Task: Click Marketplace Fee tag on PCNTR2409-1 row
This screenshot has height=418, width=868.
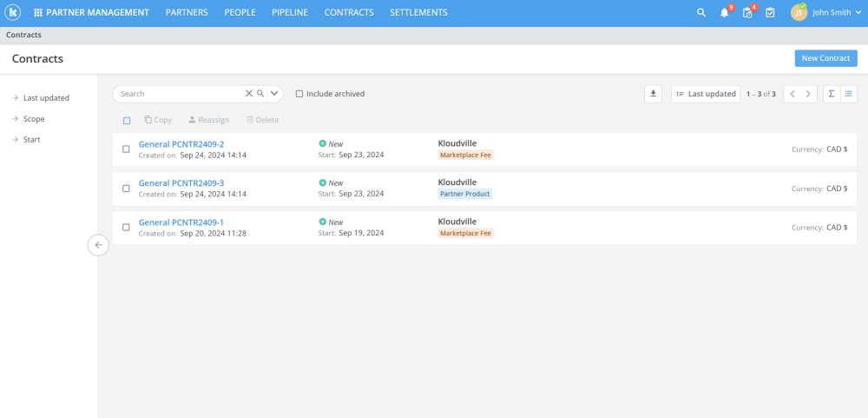Action: click(465, 234)
